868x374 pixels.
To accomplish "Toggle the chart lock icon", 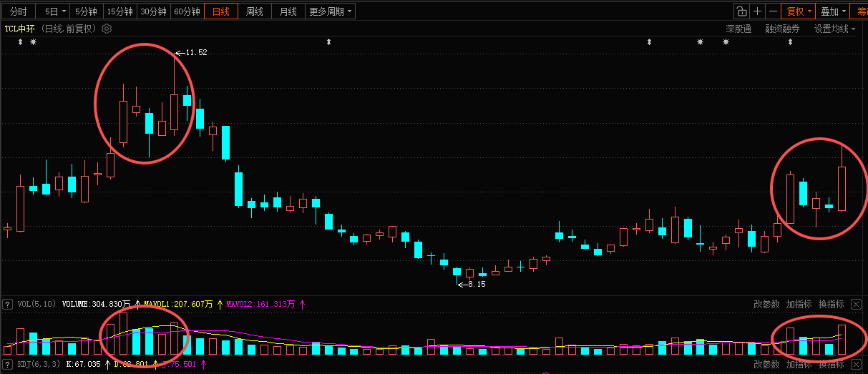I will tap(741, 11).
